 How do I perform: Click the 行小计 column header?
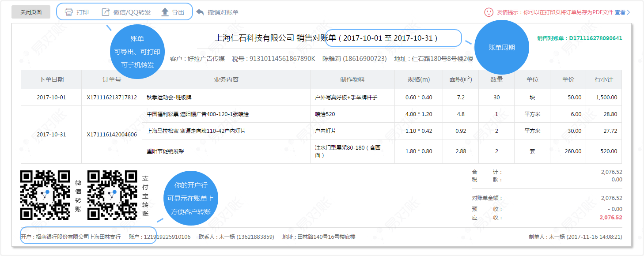tap(604, 79)
